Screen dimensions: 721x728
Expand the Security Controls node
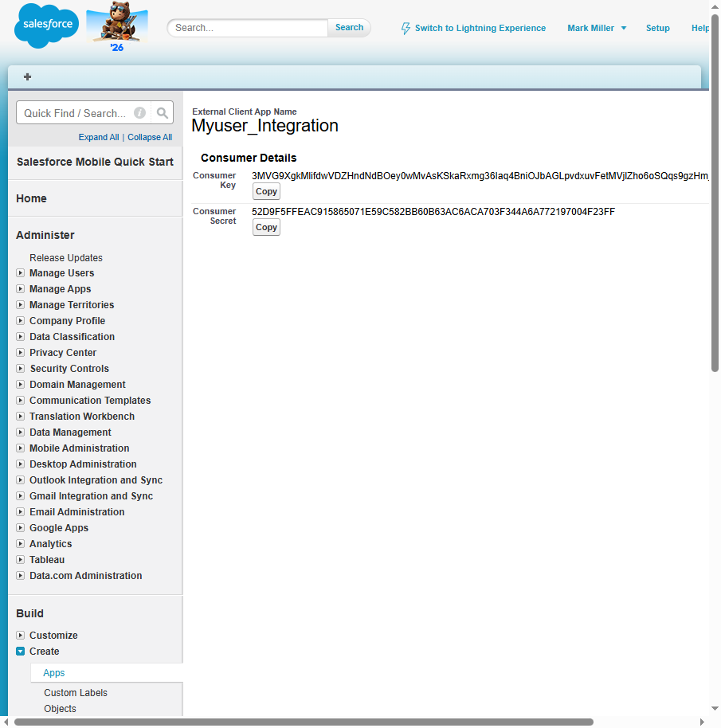[21, 369]
